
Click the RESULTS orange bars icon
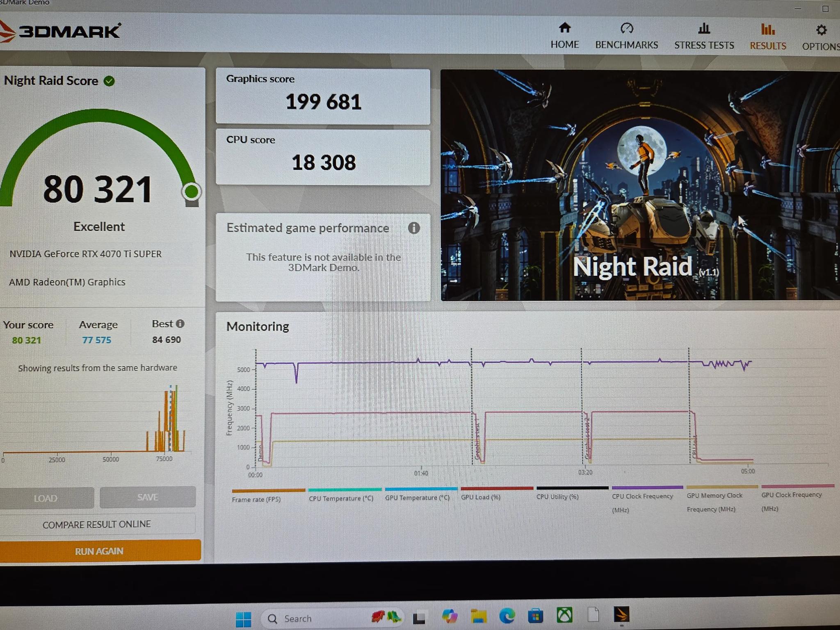pyautogui.click(x=768, y=29)
